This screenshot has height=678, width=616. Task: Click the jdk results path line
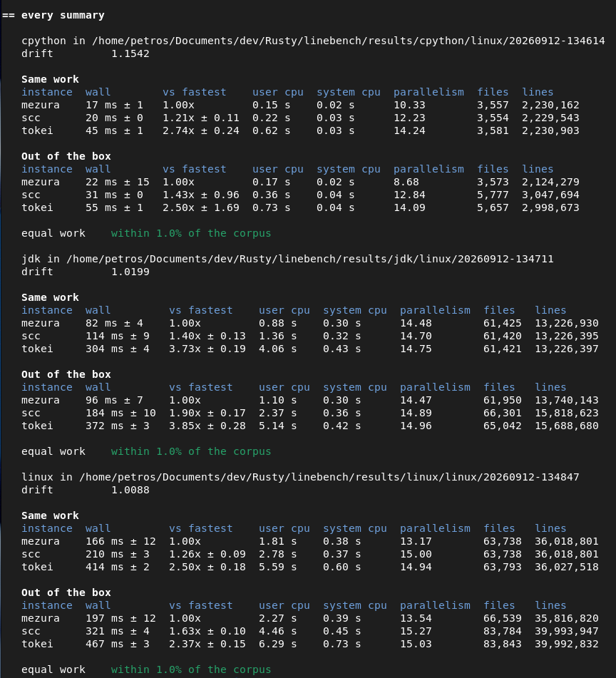[x=287, y=259]
